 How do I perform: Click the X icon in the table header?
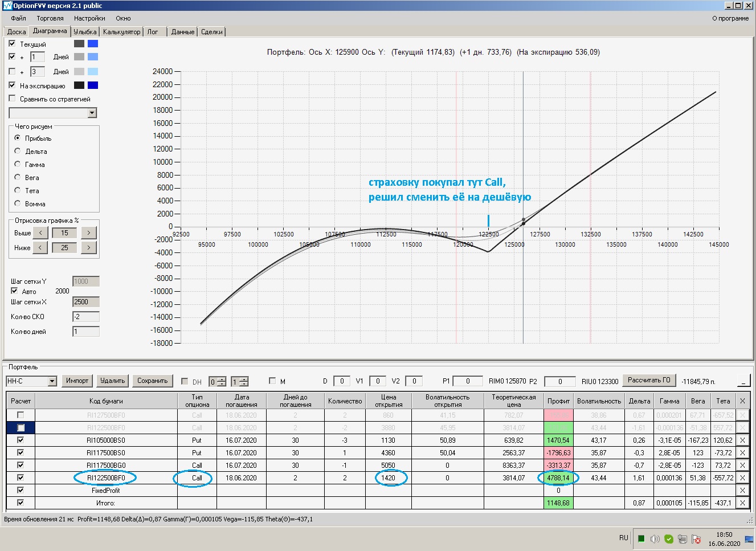742,401
